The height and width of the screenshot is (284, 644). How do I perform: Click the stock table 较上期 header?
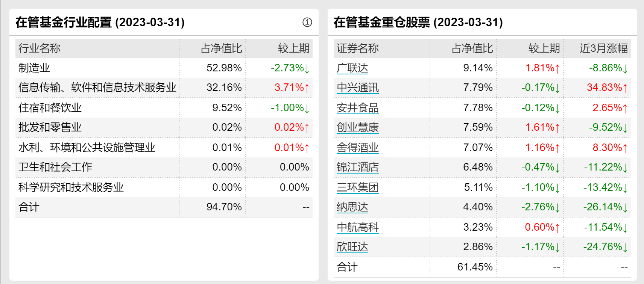(x=544, y=48)
